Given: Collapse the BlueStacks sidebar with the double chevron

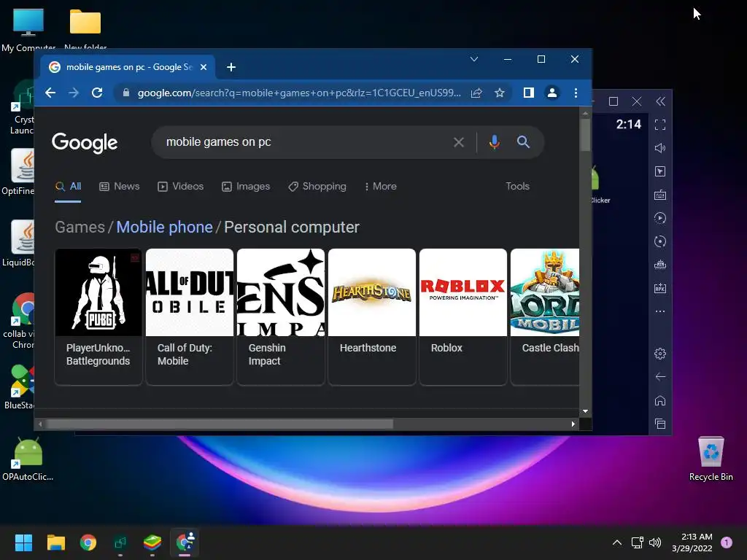Looking at the screenshot, I should [660, 101].
